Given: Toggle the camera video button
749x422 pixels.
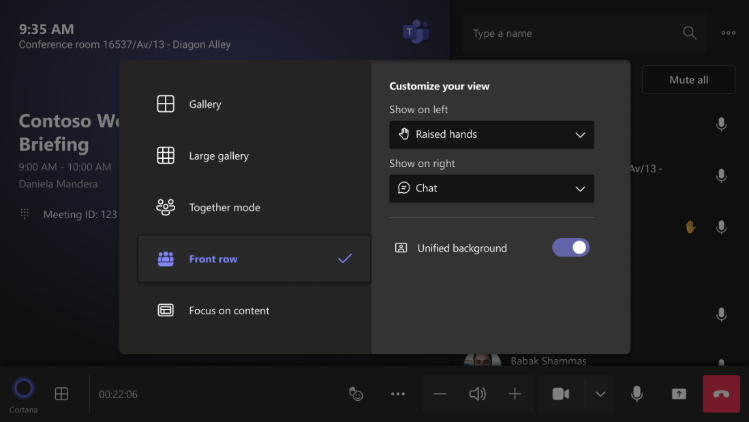Looking at the screenshot, I should point(561,394).
